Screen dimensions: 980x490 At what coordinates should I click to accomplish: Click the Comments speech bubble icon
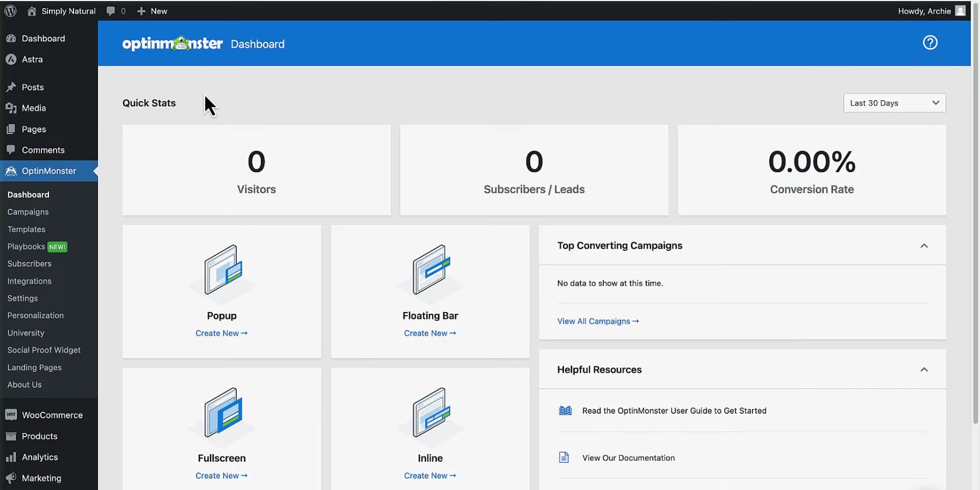pos(11,150)
